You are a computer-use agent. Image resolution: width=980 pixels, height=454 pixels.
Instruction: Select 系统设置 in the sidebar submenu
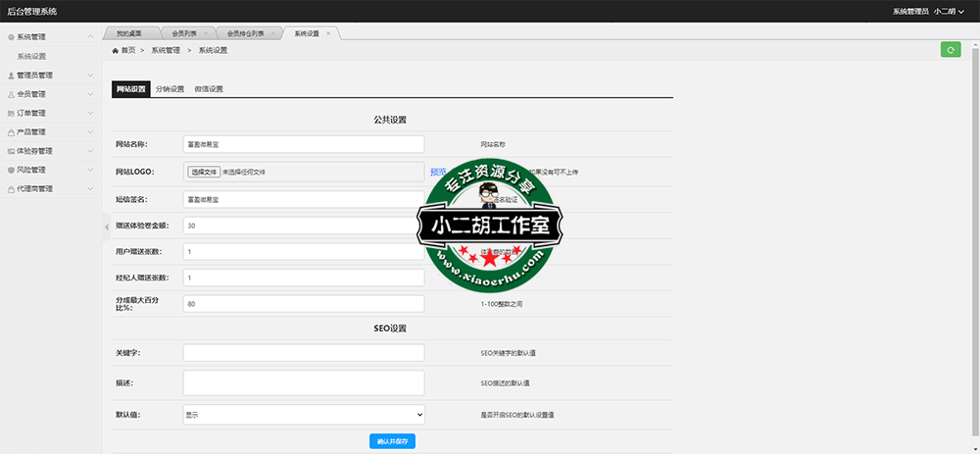tap(32, 56)
